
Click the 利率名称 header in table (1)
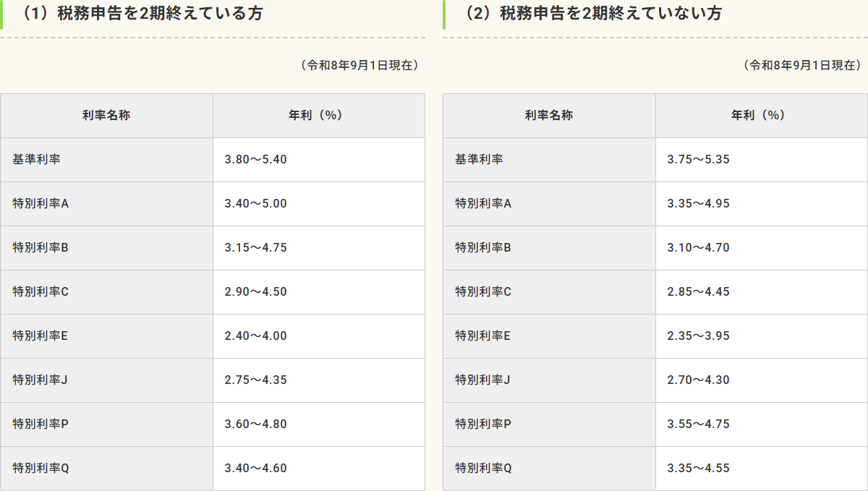coord(106,115)
